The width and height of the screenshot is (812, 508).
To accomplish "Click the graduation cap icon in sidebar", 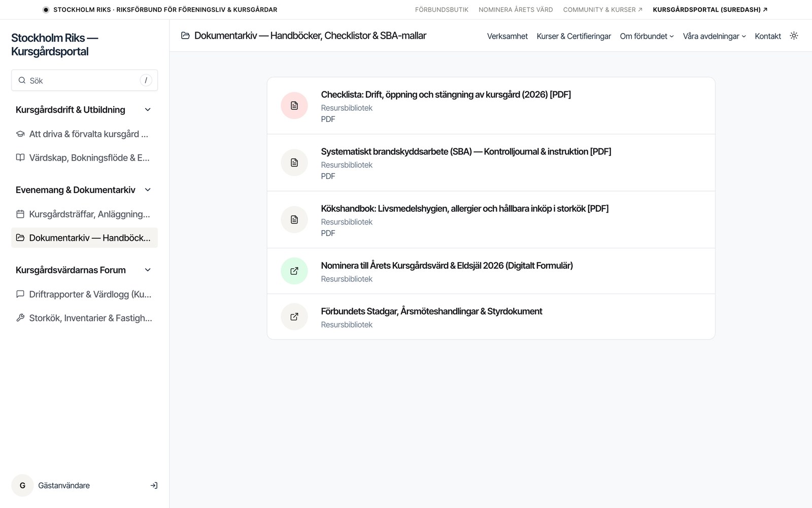I will (20, 134).
